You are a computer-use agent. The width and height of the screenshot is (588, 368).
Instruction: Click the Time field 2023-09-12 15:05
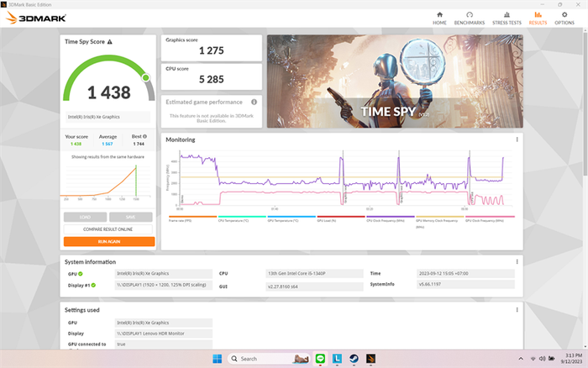(x=465, y=273)
